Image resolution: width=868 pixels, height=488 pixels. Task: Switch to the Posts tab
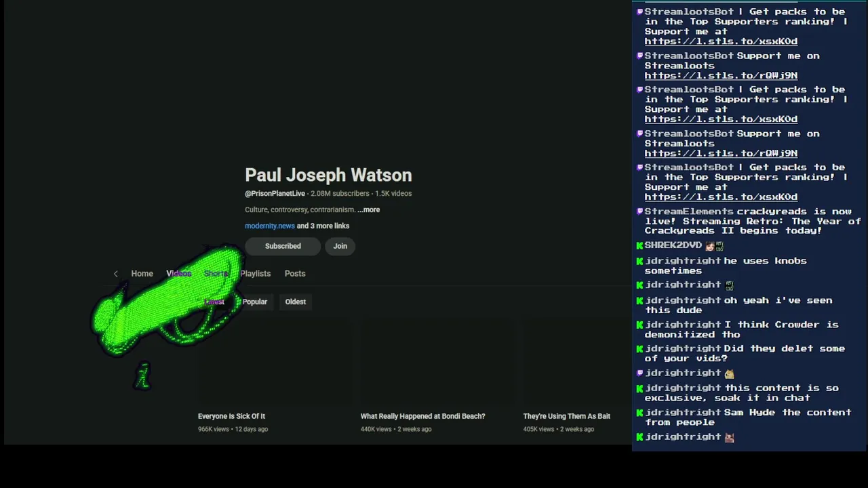click(x=295, y=274)
